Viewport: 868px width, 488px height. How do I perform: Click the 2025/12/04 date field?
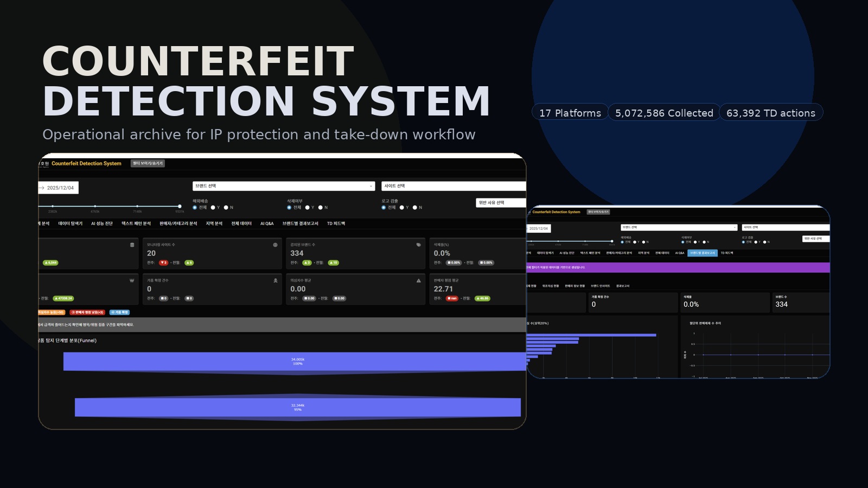(60, 188)
